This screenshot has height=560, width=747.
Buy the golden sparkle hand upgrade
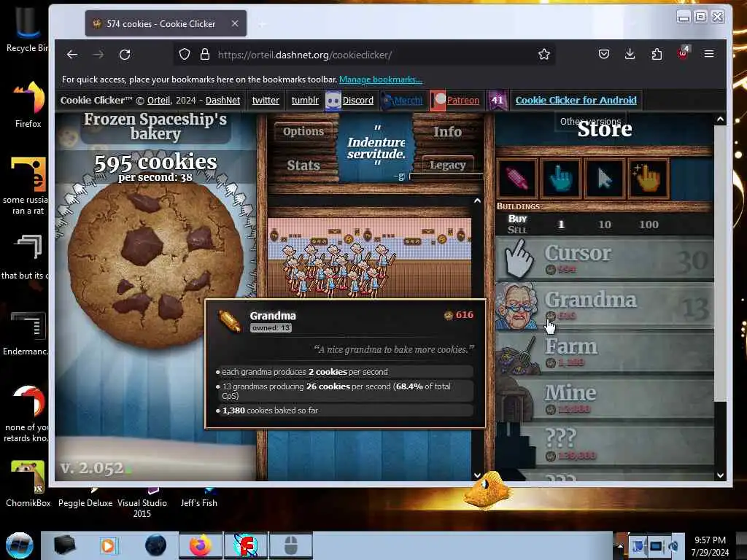[x=649, y=179]
